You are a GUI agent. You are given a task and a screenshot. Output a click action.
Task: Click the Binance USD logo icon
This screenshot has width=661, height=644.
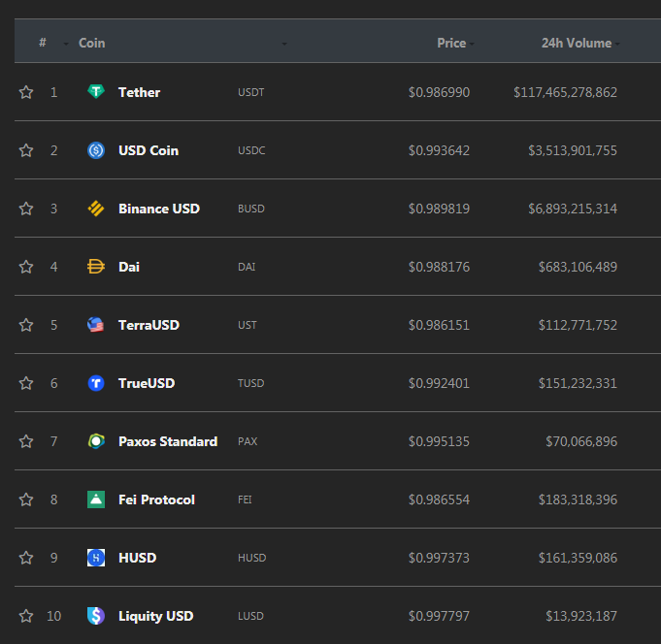pos(96,209)
